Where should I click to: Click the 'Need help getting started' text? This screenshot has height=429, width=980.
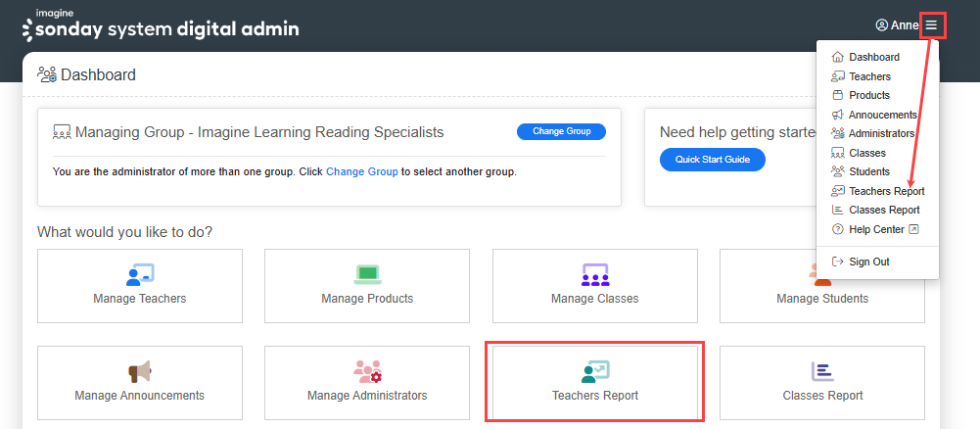click(x=738, y=132)
